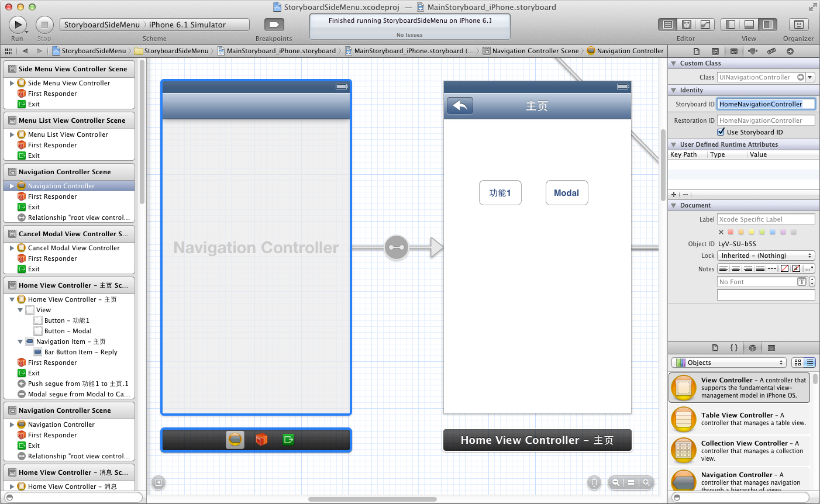Open the scheme selector StoryboardSideMenu
820x504 pixels.
tap(102, 25)
